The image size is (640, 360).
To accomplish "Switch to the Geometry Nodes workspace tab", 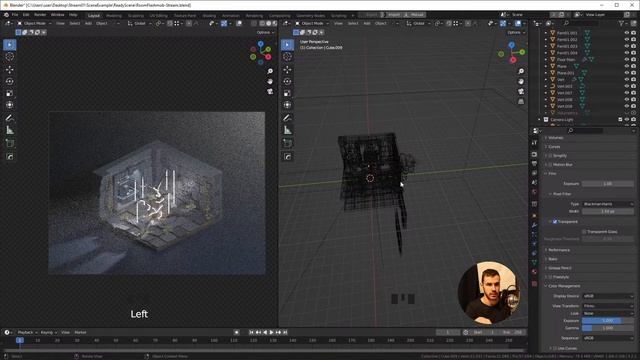I will pyautogui.click(x=311, y=16).
